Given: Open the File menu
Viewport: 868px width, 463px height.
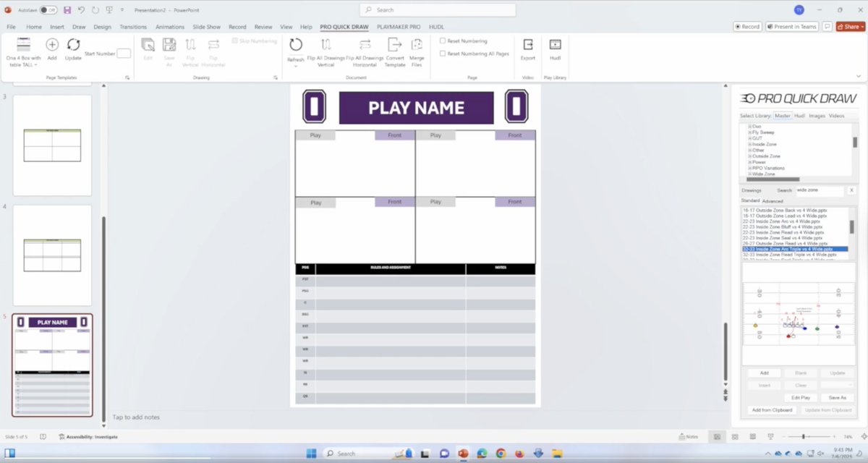Looking at the screenshot, I should click(x=12, y=27).
